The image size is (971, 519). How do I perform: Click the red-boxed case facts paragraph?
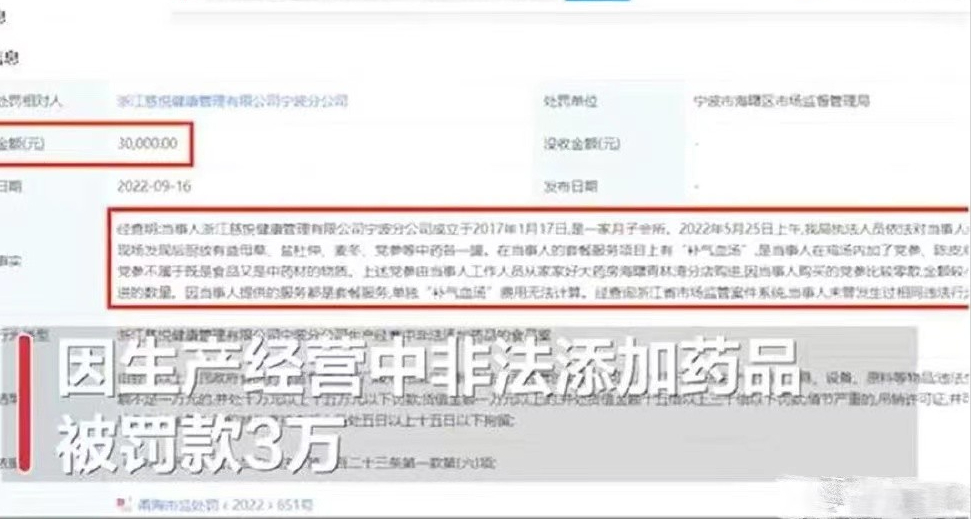click(539, 258)
